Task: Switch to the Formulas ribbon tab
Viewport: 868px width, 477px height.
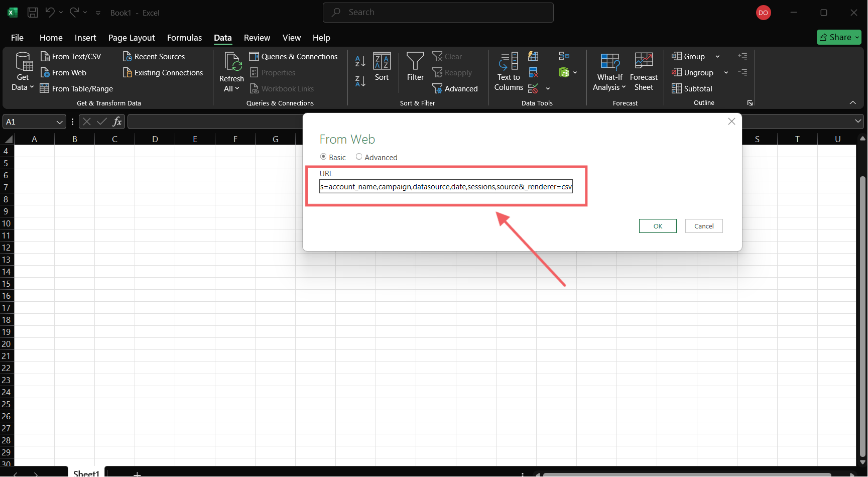Action: pyautogui.click(x=184, y=38)
